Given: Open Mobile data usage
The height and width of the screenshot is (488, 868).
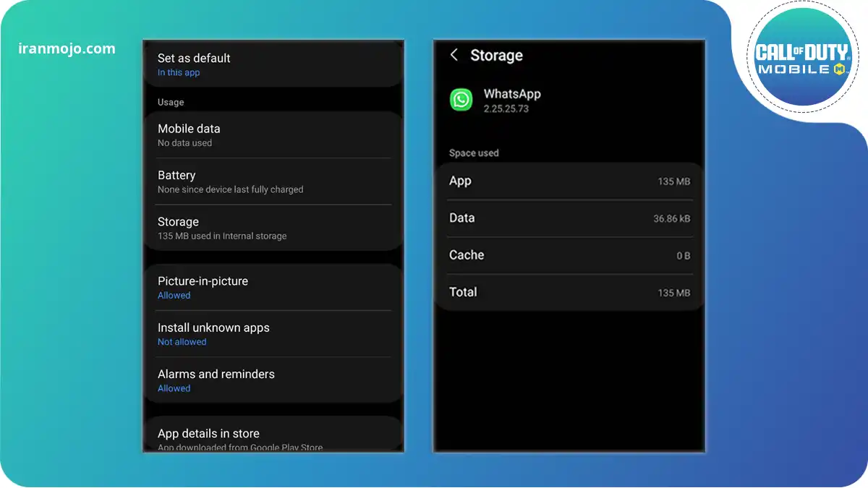Looking at the screenshot, I should (273, 134).
